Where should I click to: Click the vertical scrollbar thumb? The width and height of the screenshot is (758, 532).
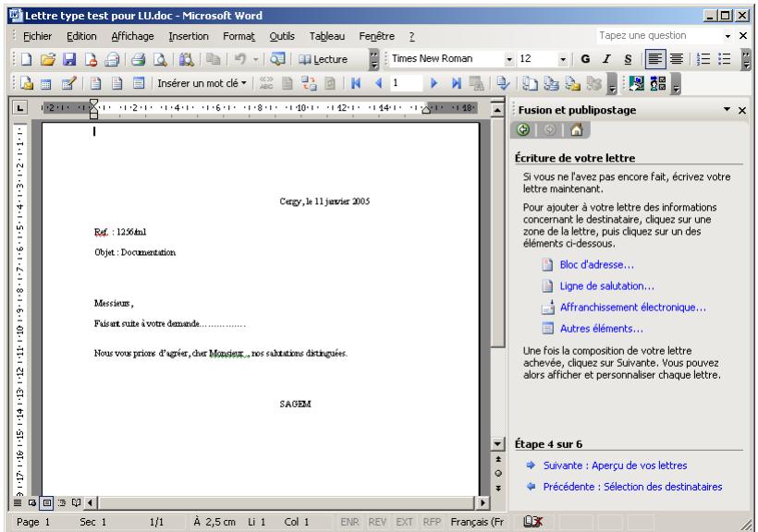pyautogui.click(x=497, y=234)
